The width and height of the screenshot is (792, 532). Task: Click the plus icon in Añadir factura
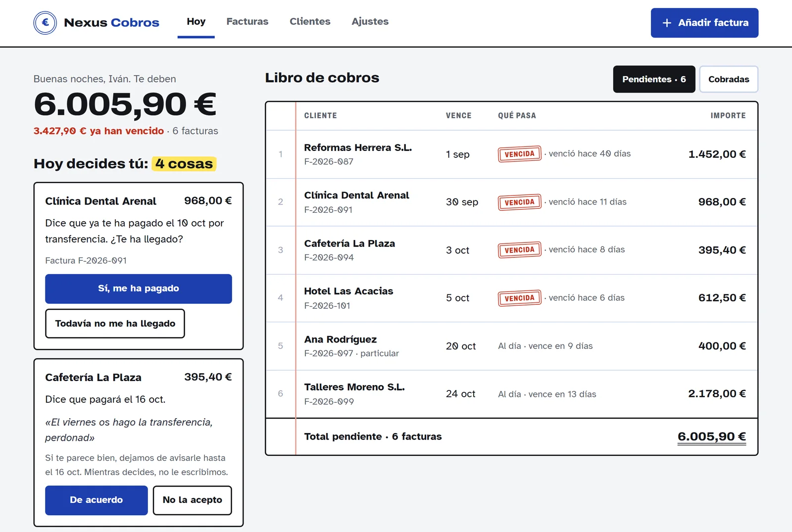tap(667, 23)
